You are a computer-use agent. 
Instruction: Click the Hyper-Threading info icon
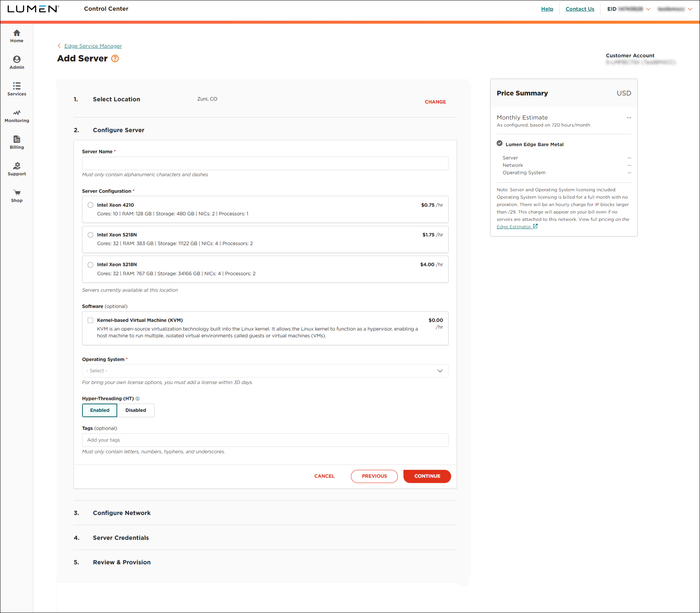138,399
